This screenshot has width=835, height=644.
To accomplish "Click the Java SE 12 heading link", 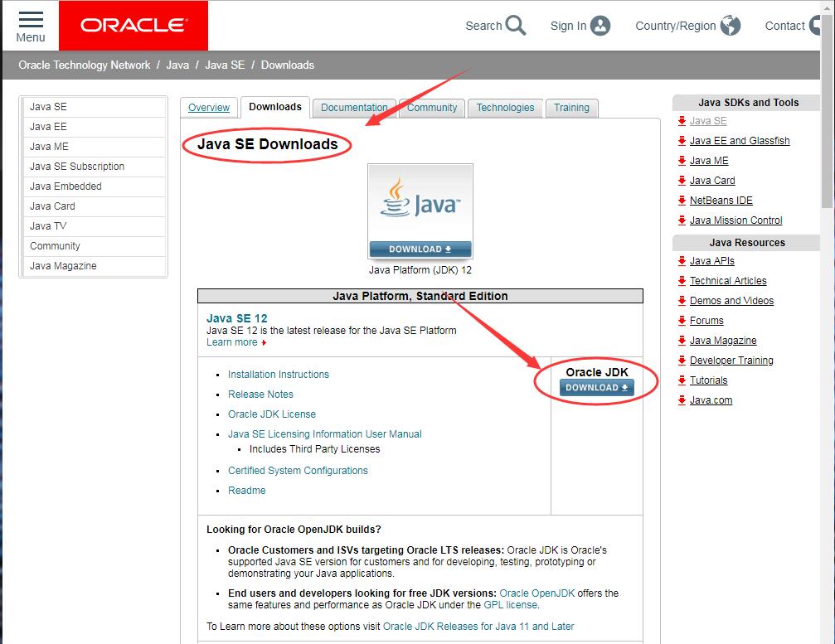I will coord(237,318).
